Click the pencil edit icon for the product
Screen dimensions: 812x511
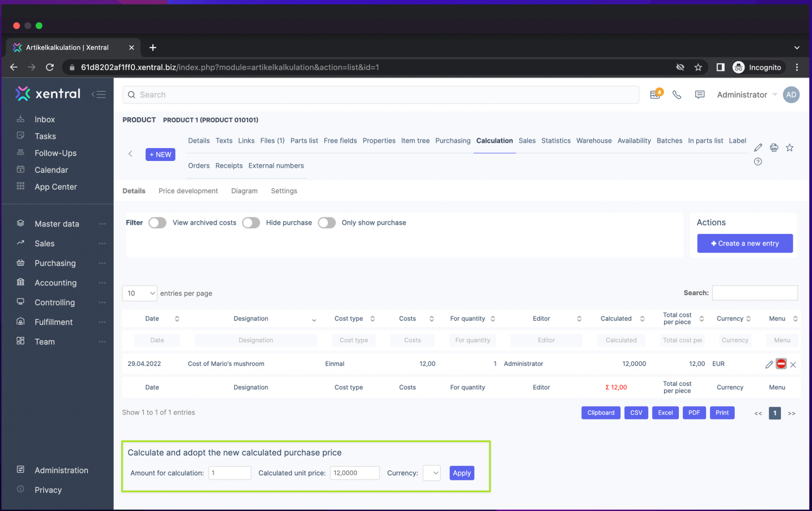[758, 147]
